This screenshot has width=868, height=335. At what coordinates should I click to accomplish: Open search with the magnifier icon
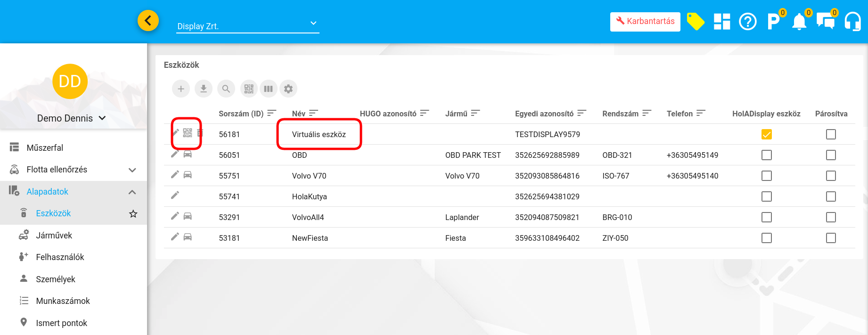coord(226,89)
